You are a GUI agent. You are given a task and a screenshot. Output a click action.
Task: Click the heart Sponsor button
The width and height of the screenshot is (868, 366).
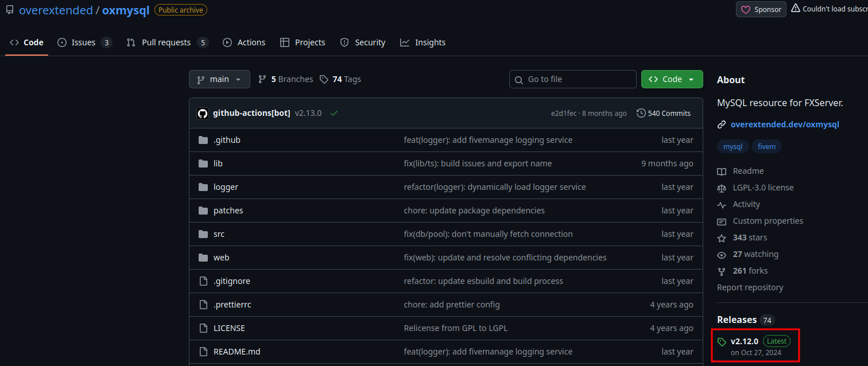tap(761, 9)
